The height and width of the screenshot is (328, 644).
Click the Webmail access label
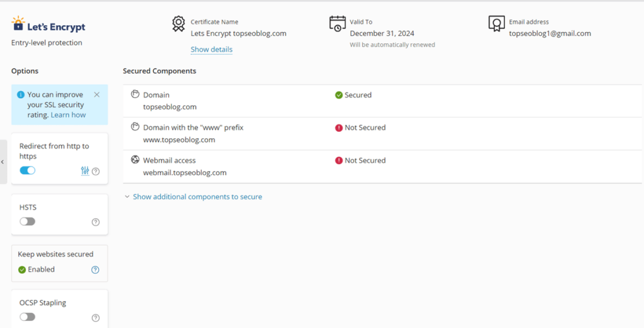[170, 160]
